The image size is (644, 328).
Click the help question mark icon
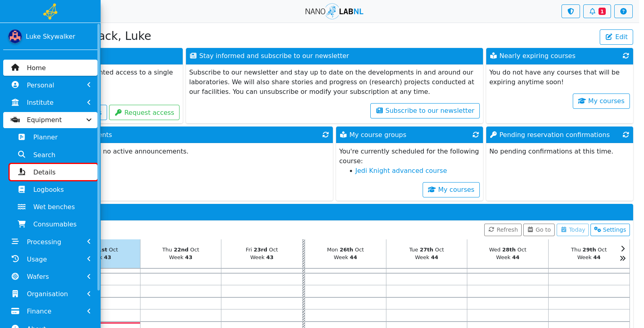tap(623, 11)
